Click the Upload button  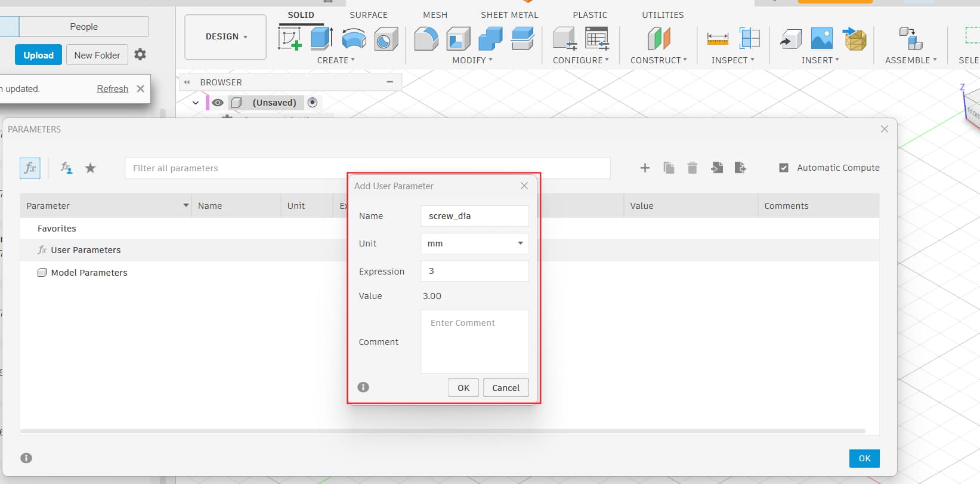pyautogui.click(x=39, y=55)
